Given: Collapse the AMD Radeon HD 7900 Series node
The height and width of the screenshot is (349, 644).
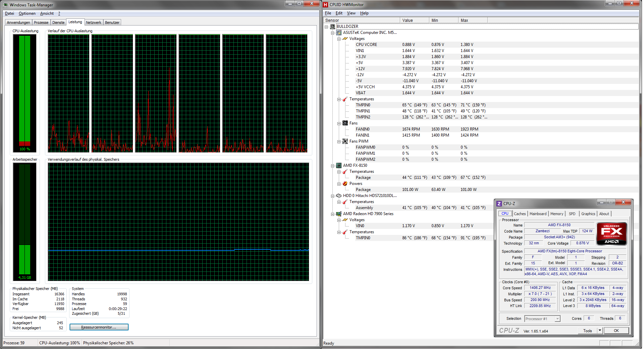Looking at the screenshot, I should pos(333,214).
